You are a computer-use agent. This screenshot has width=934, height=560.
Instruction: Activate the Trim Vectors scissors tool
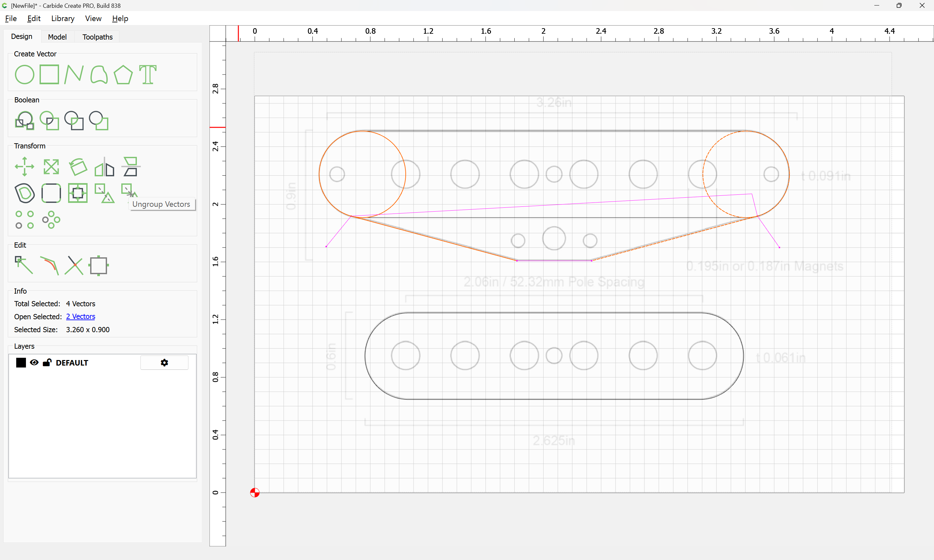(x=74, y=265)
